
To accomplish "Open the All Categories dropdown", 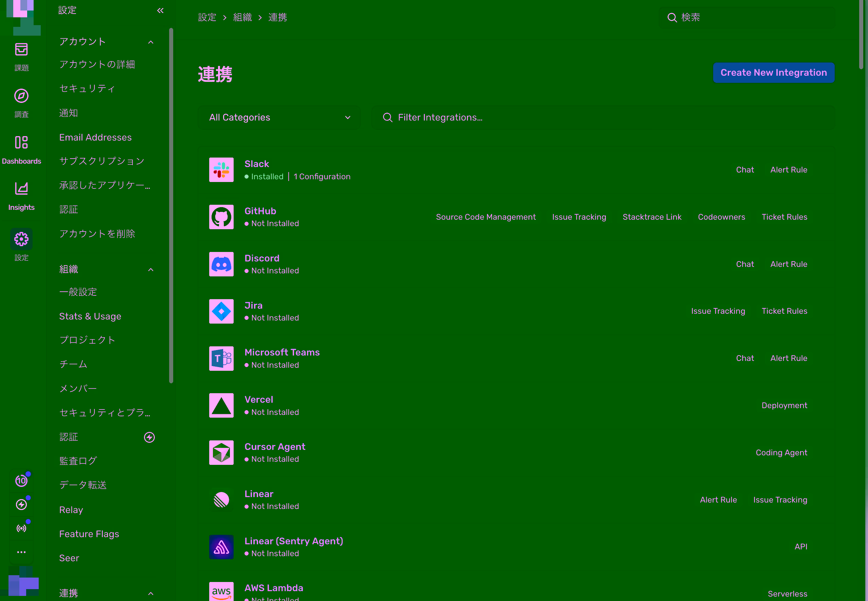I will tap(279, 117).
